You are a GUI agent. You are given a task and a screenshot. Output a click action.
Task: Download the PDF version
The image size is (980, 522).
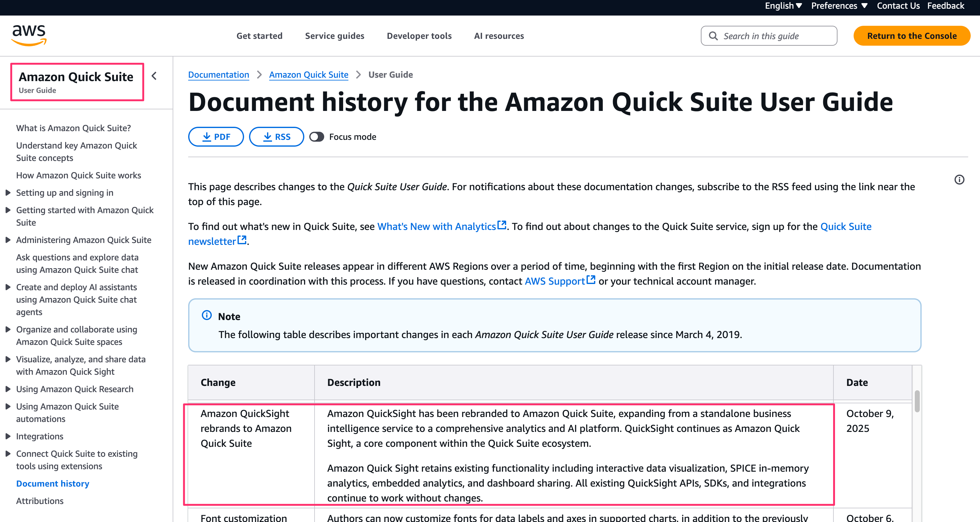[x=216, y=137]
